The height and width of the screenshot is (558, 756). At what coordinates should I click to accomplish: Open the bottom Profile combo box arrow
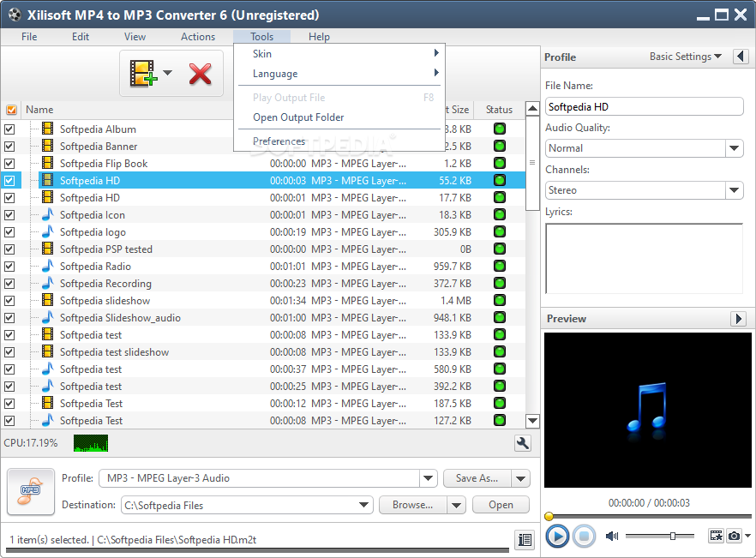428,478
